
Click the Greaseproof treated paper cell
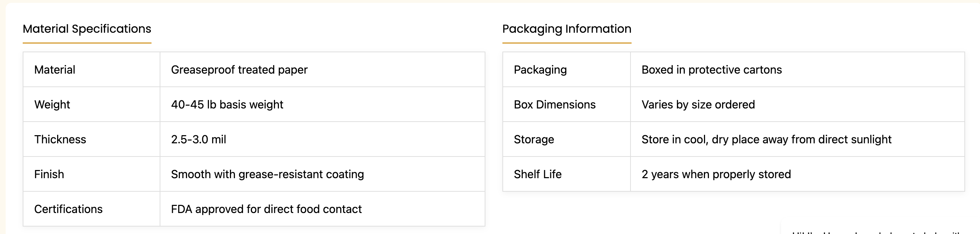(x=239, y=70)
